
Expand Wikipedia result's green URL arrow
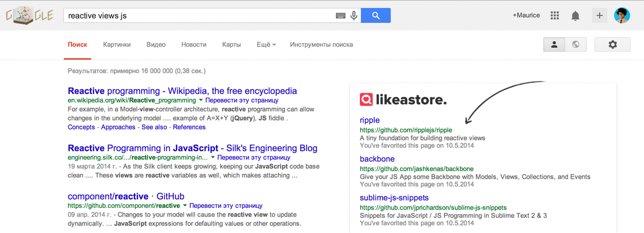point(201,100)
